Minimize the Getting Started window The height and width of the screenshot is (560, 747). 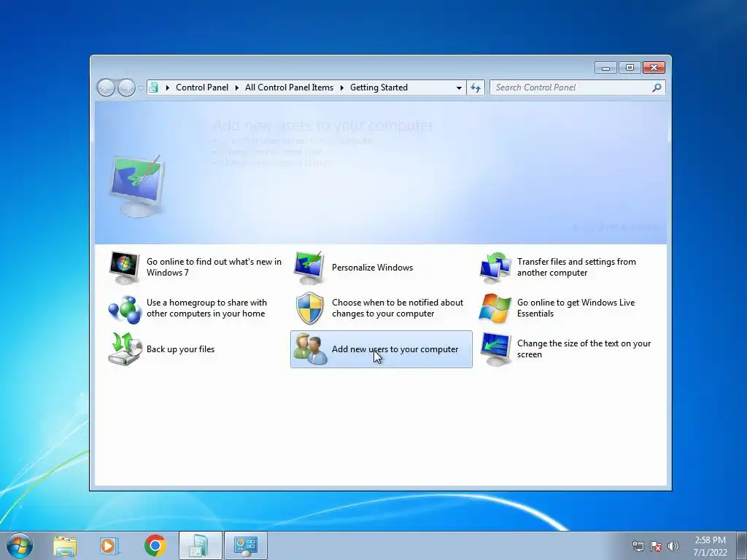click(x=606, y=68)
